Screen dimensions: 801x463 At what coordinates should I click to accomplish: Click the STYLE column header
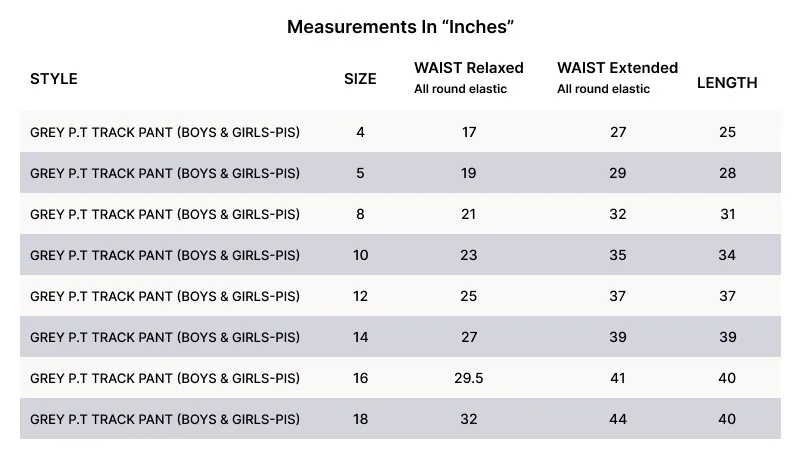(54, 79)
